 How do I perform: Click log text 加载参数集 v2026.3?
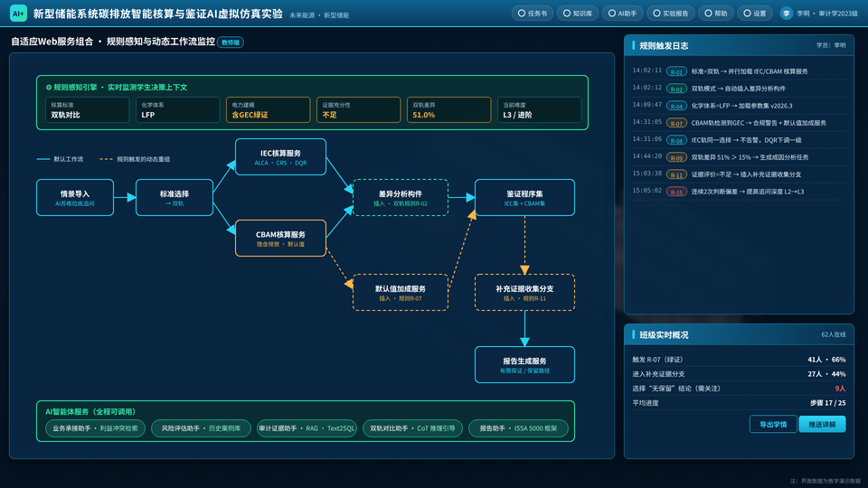coord(765,106)
